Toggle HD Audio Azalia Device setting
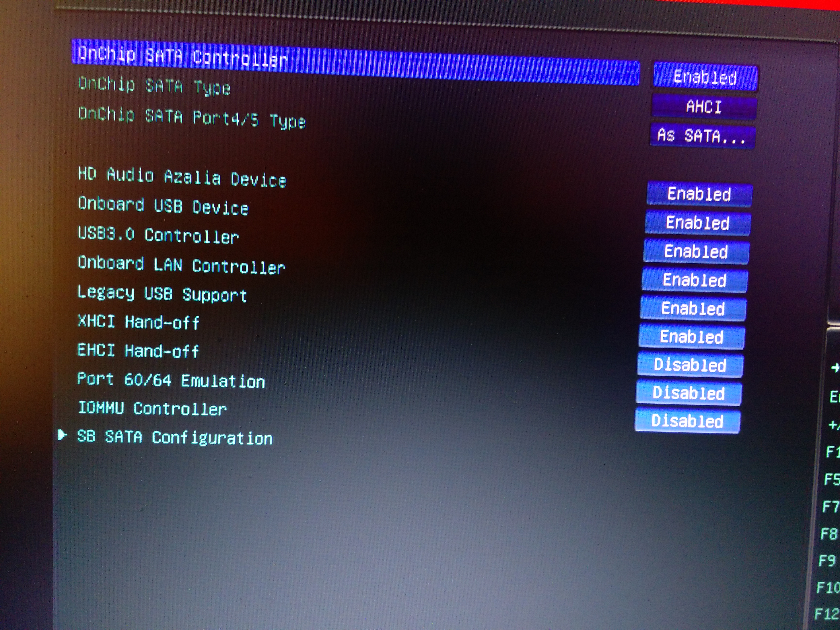Screen dimensions: 840x630 coord(699,194)
